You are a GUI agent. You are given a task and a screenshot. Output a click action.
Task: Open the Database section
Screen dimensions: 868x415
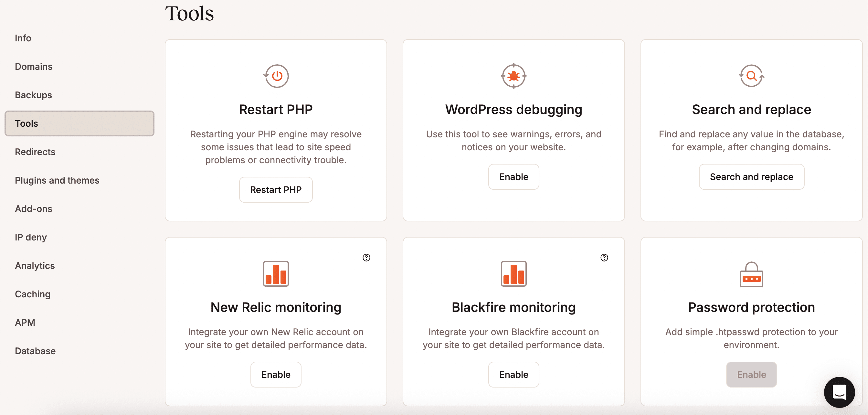tap(35, 351)
